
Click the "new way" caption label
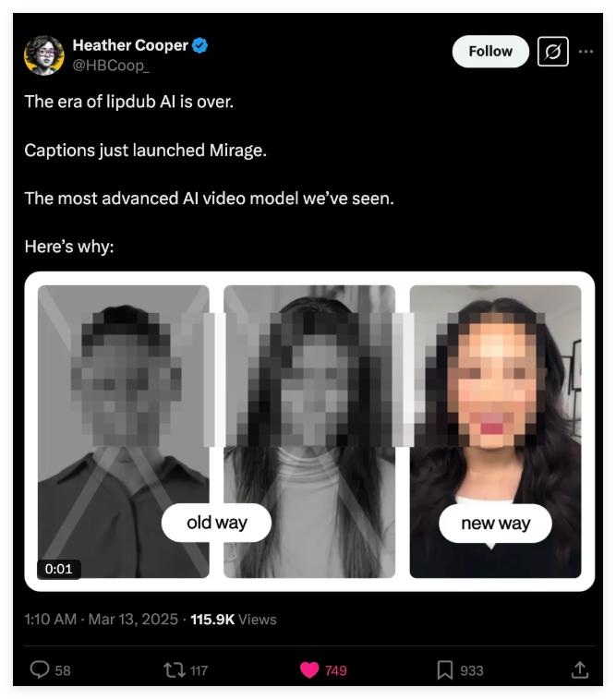click(495, 524)
